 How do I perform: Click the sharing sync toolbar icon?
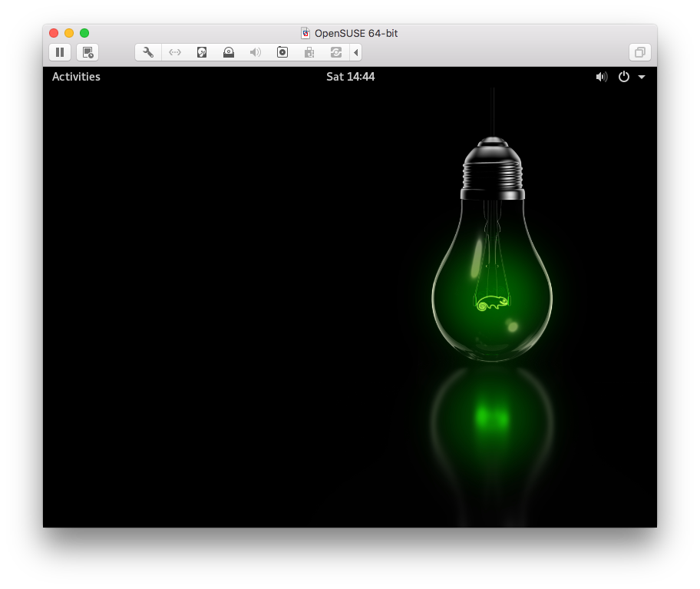coord(335,52)
